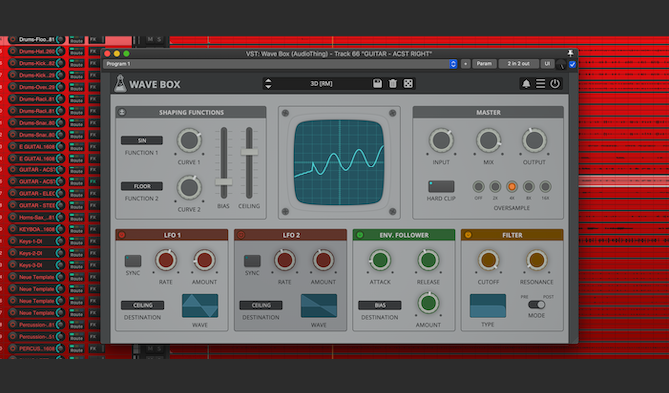
Task: Set Oversample to 8X
Action: [528, 186]
